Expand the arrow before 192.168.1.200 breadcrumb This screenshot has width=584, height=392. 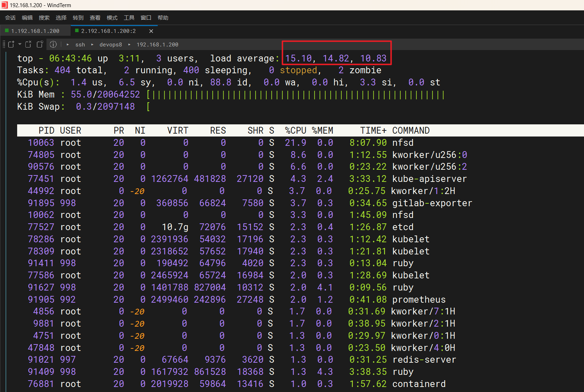(x=129, y=45)
